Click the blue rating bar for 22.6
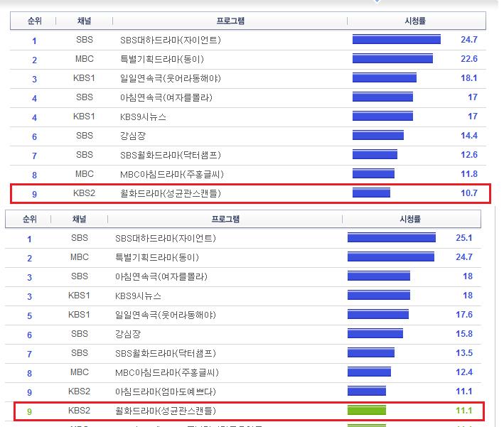 [x=392, y=58]
